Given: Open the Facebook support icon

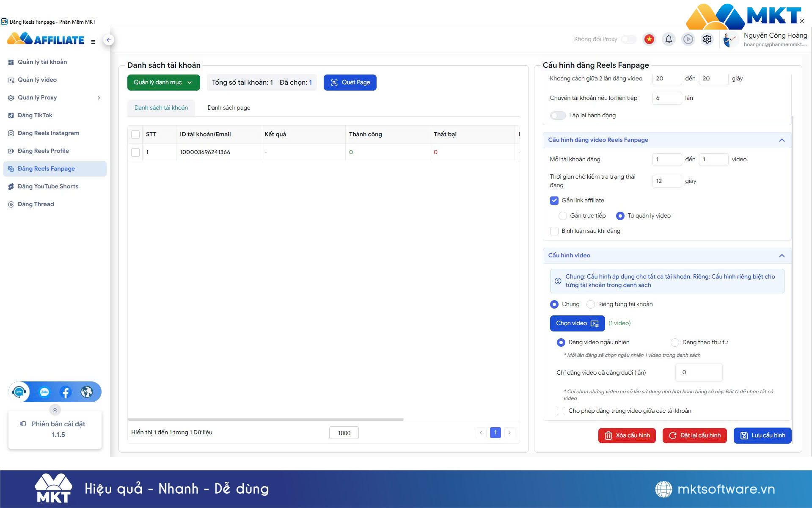Looking at the screenshot, I should click(66, 392).
